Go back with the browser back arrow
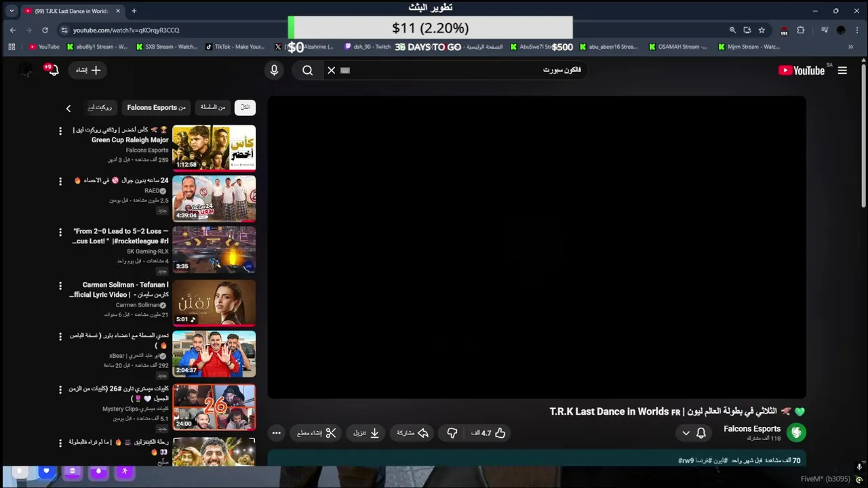 point(12,30)
